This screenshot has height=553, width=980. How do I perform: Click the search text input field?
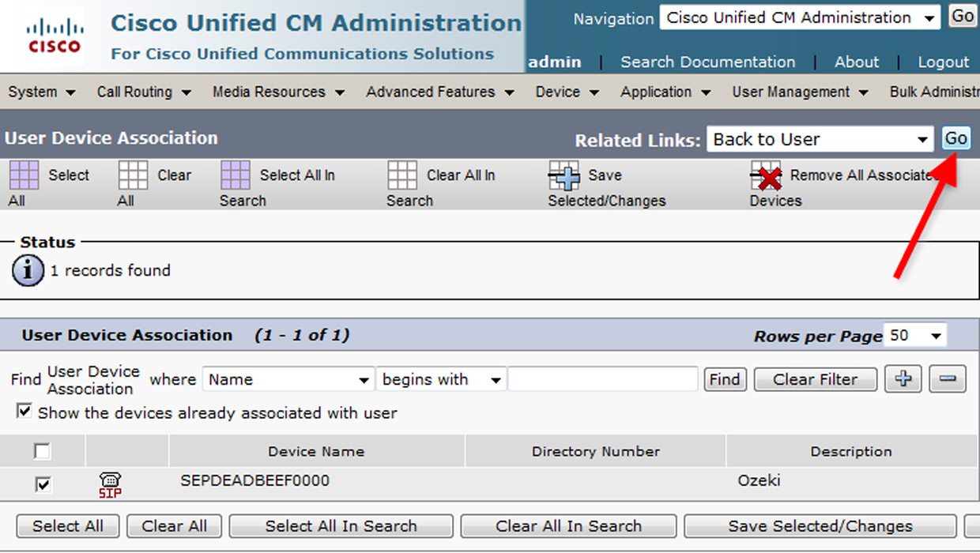pos(603,379)
